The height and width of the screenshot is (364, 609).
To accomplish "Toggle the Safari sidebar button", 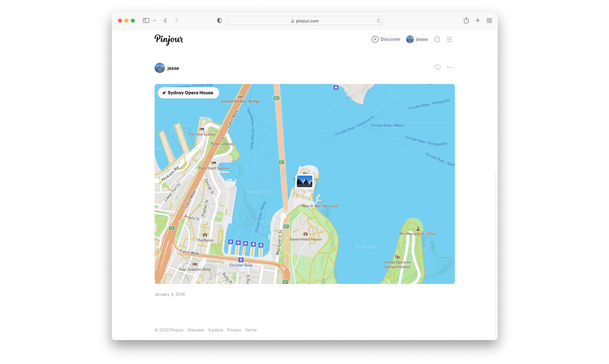I will (146, 21).
